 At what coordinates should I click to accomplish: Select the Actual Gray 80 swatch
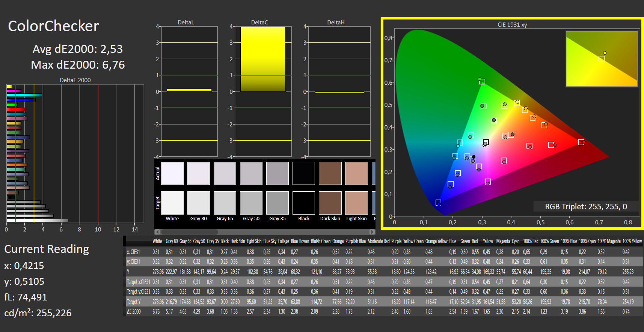click(199, 173)
